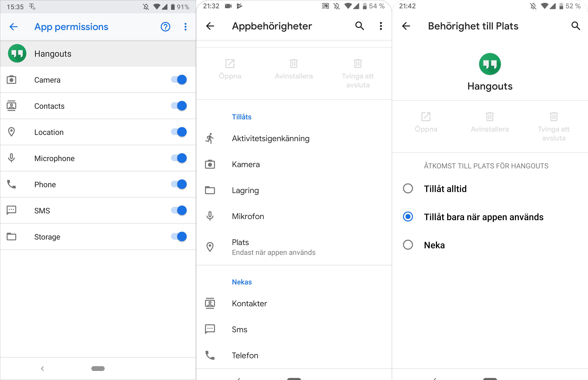Tap Avinstallera button in Appbehörigheter screen
The image size is (588, 380).
(294, 69)
